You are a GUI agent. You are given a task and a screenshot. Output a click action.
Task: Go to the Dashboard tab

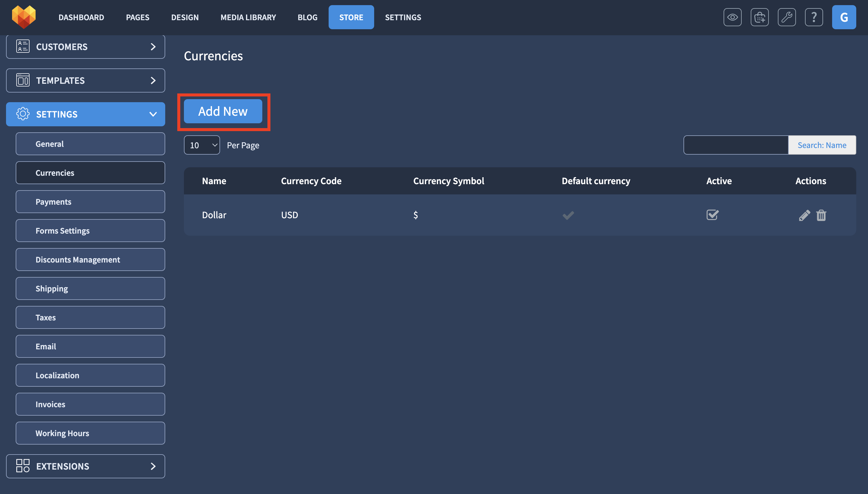[x=81, y=17]
